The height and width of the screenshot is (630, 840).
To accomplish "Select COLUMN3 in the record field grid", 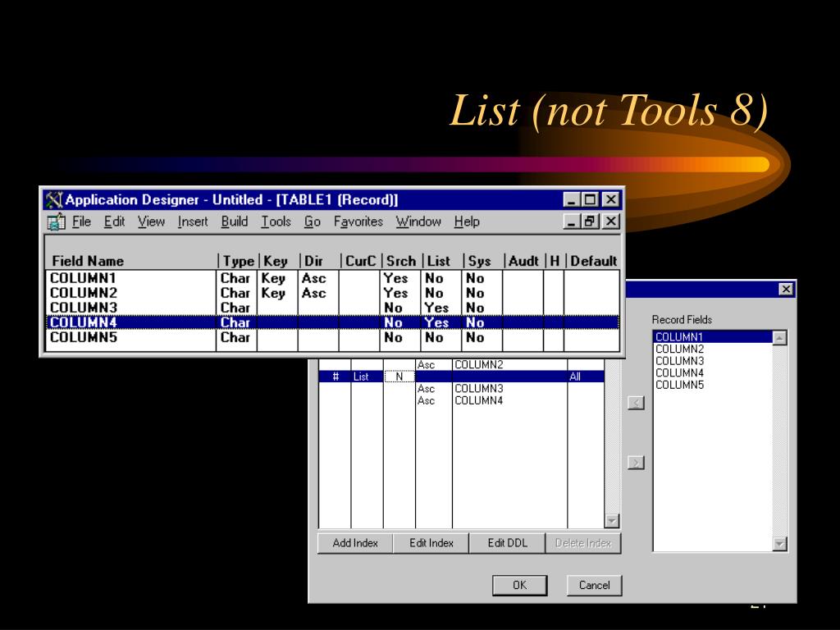I will pyautogui.click(x=83, y=308).
